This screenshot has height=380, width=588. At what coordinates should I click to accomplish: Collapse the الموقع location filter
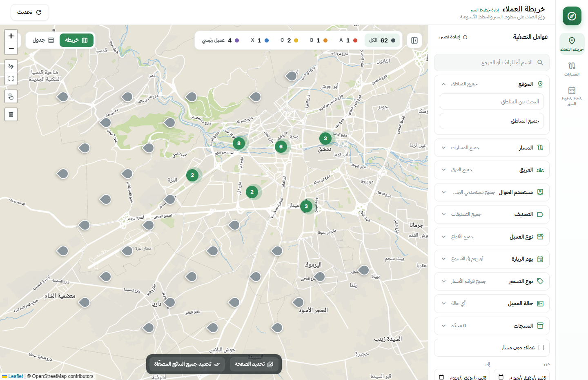(492, 84)
